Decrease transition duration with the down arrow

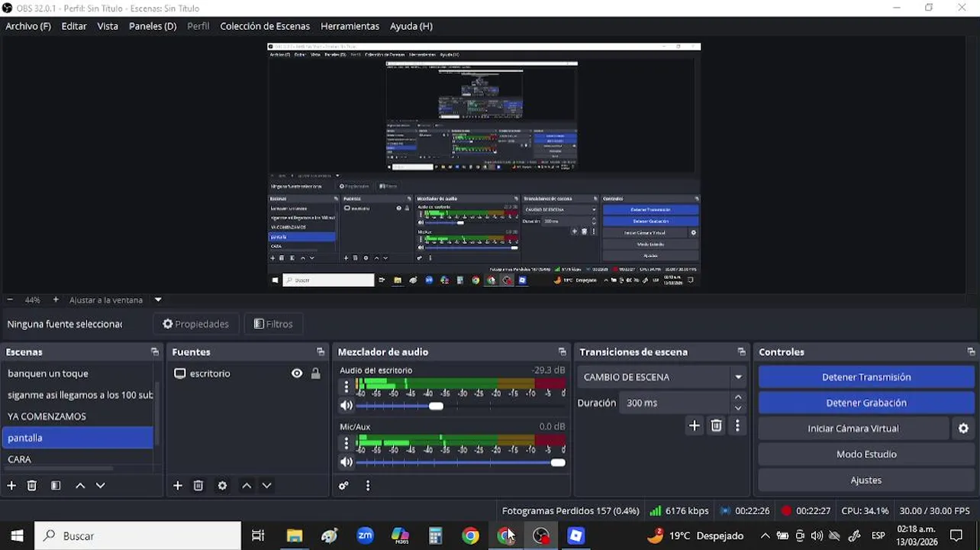click(x=738, y=408)
